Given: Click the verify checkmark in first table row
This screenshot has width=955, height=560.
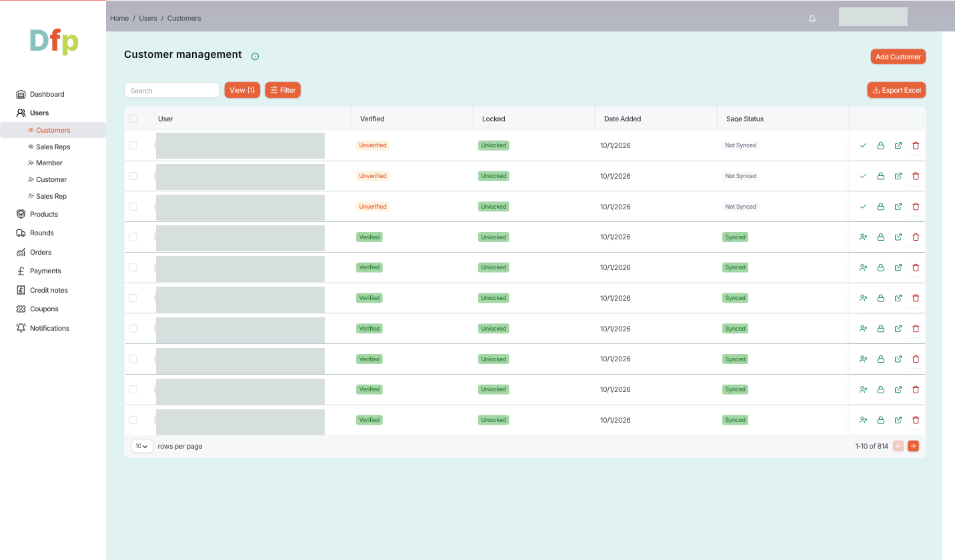Looking at the screenshot, I should click(863, 145).
